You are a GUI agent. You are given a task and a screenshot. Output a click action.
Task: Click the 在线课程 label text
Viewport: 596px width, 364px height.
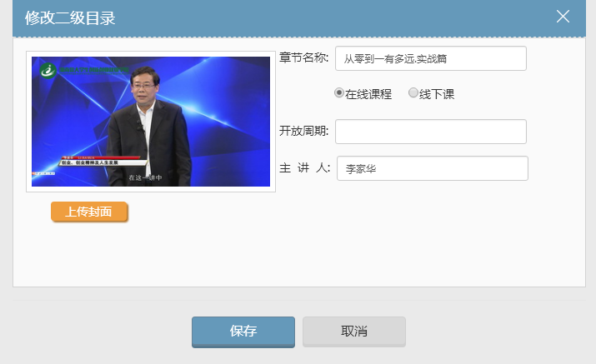point(368,94)
